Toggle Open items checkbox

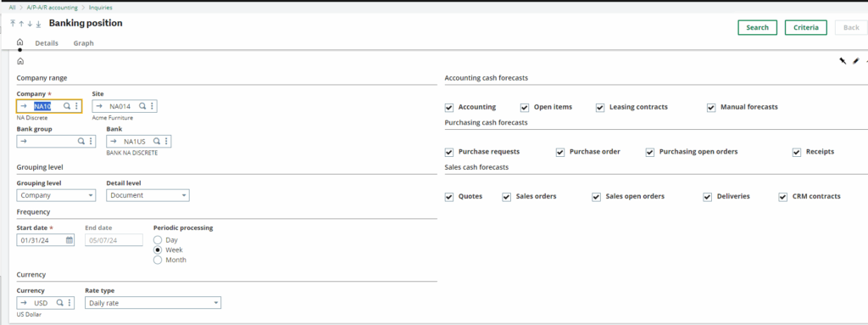tap(524, 108)
